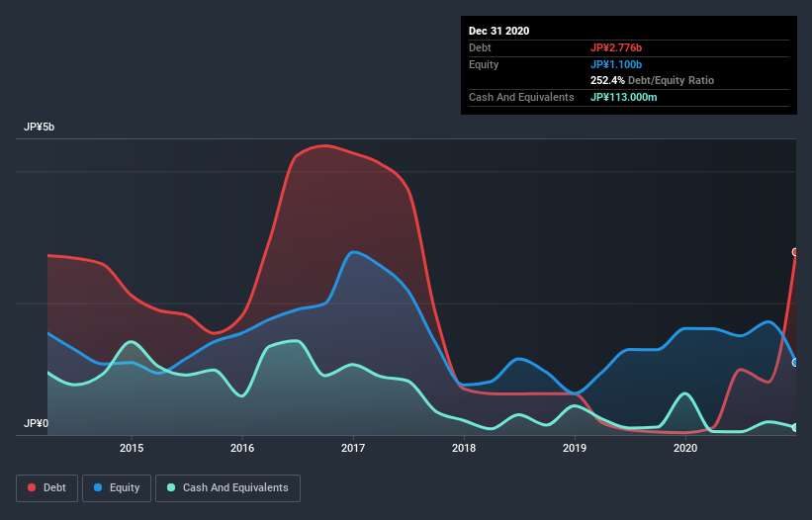The height and width of the screenshot is (520, 812).
Task: Click the blue Equity legend dot
Action: pos(98,487)
